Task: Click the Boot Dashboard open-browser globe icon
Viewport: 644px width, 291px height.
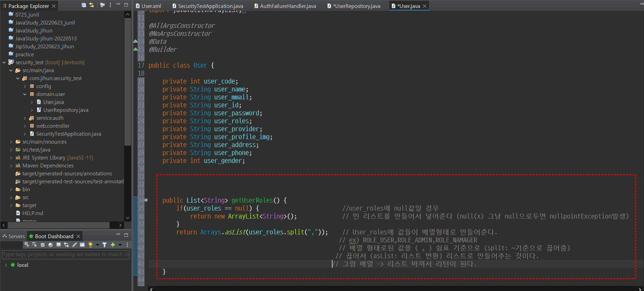Action: coord(50,245)
